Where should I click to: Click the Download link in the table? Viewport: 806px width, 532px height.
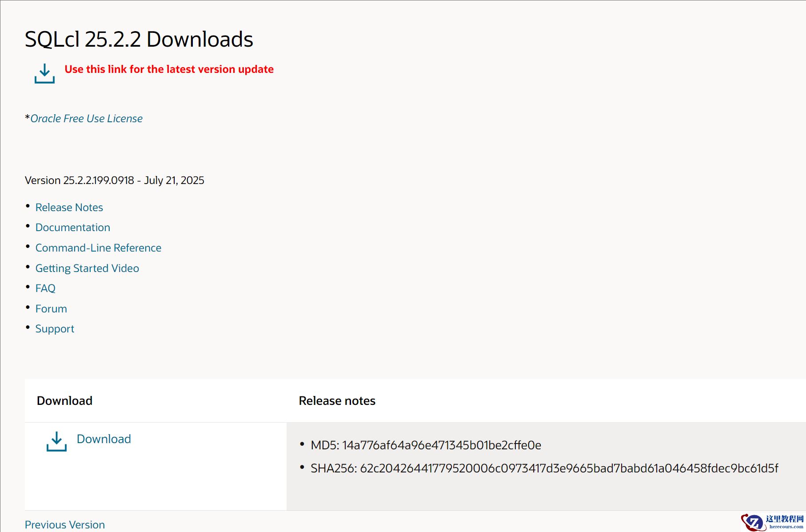[x=104, y=439]
